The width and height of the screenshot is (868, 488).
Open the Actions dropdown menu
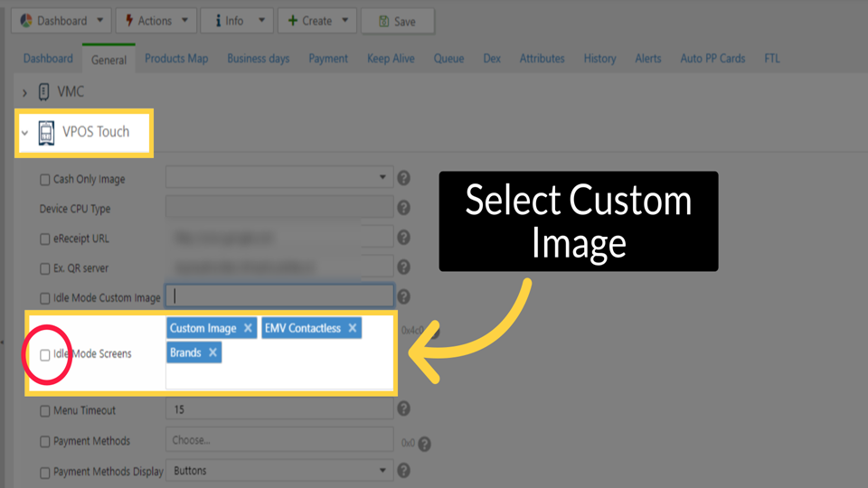[x=156, y=21]
